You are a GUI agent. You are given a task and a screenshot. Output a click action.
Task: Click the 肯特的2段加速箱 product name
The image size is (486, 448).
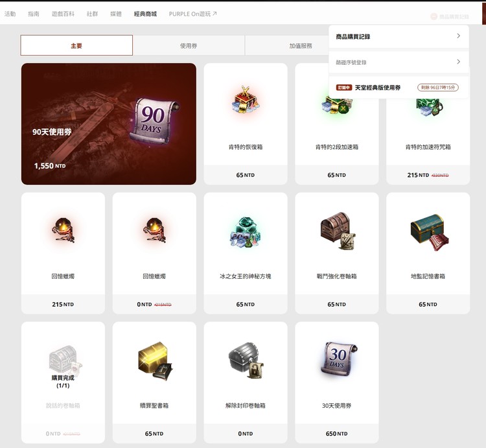coord(336,147)
